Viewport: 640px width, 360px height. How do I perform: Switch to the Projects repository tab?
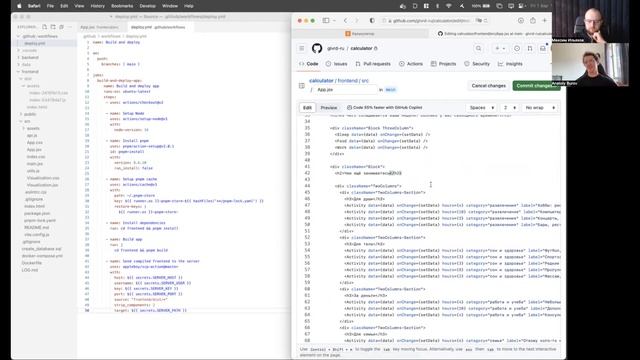(443, 64)
